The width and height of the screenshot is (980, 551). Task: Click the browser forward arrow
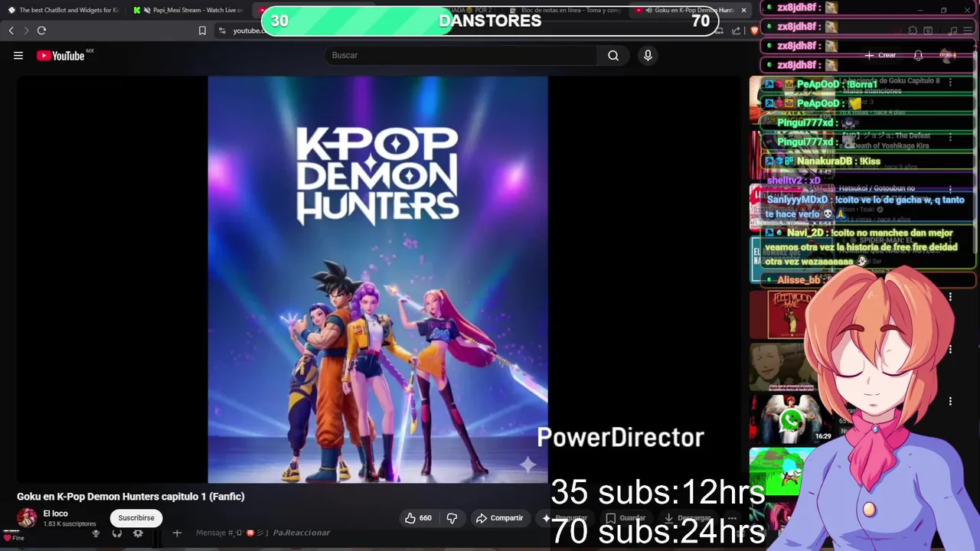(26, 31)
